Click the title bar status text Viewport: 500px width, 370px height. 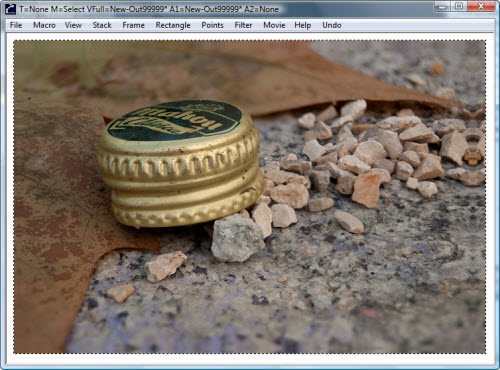(x=149, y=9)
